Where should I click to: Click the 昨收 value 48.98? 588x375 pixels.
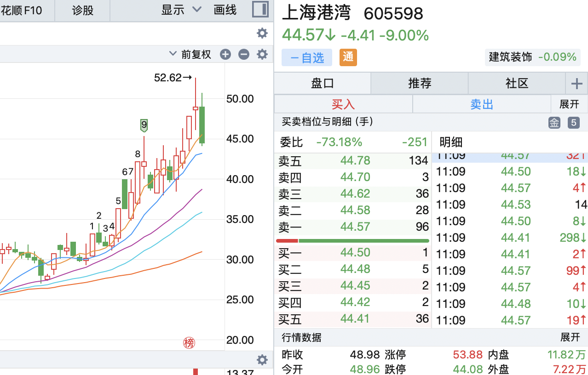point(364,355)
